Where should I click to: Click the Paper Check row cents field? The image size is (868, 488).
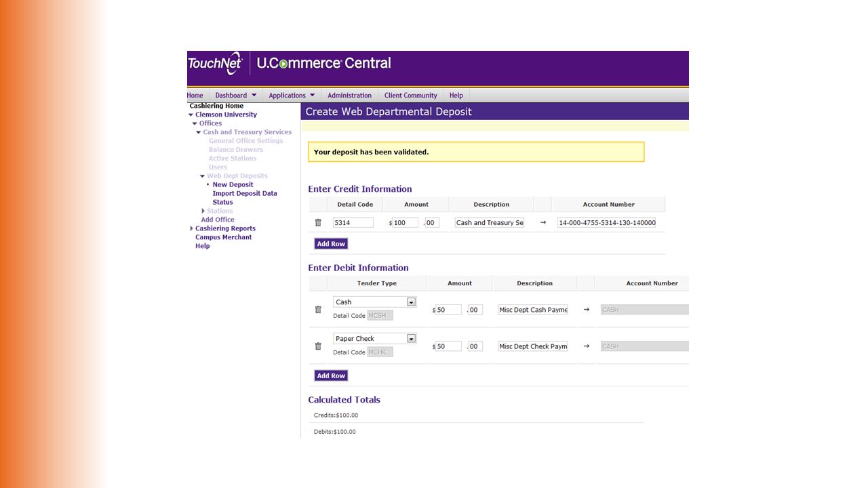tap(475, 346)
